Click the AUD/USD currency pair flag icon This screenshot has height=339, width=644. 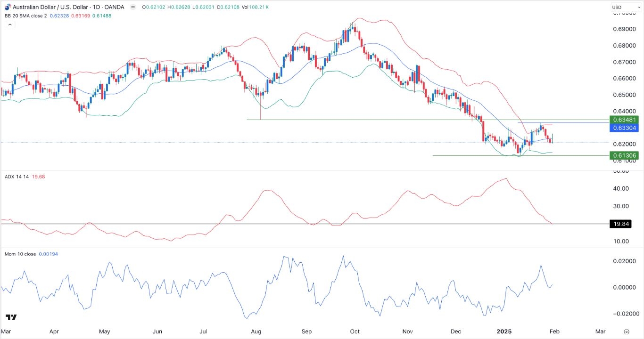(x=7, y=7)
